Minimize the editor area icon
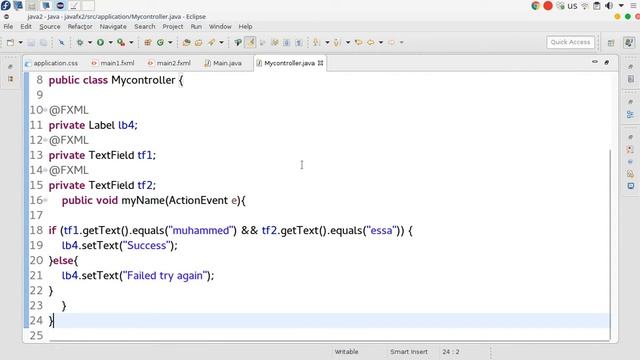Viewport: 640px width, 360px height. tap(595, 62)
